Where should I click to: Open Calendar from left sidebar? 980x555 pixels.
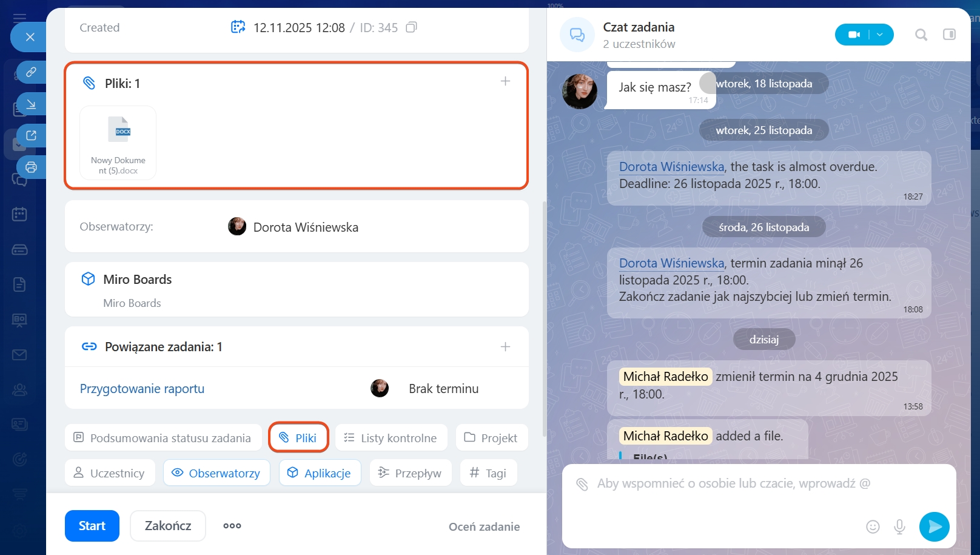pyautogui.click(x=19, y=214)
